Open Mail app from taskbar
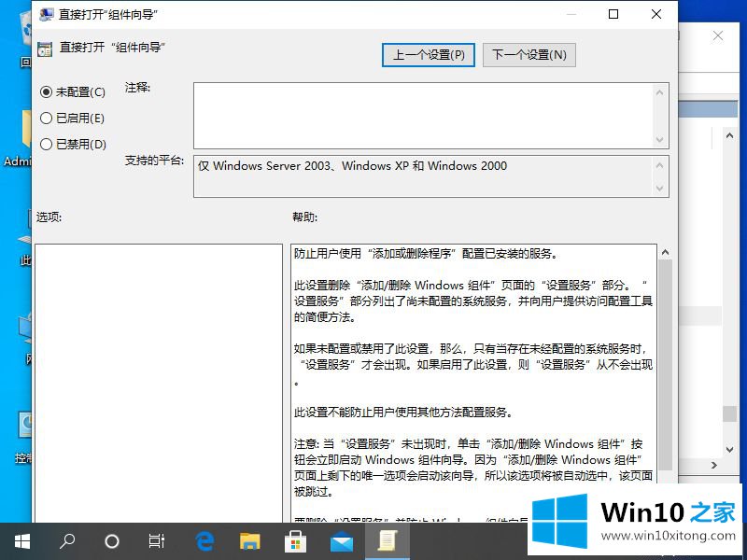Viewport: 747px width, 560px height. point(342,541)
